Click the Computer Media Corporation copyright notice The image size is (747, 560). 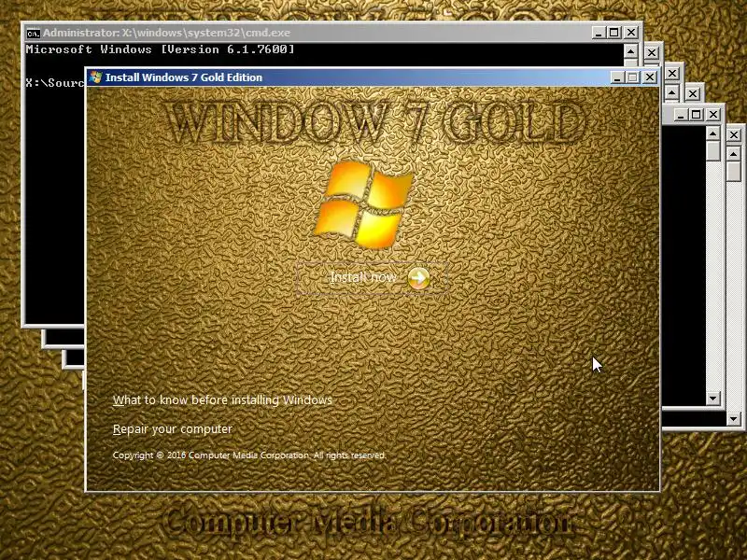point(249,455)
